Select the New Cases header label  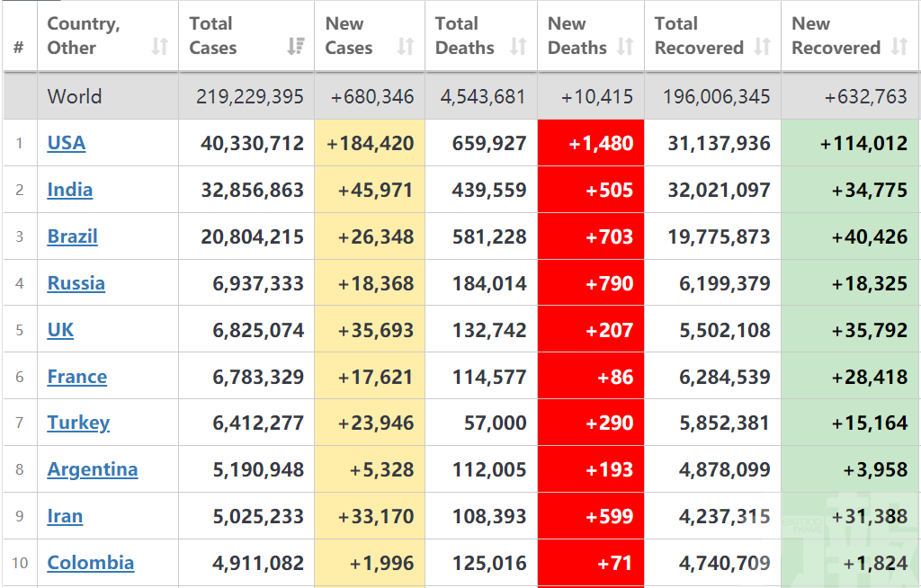[x=349, y=35]
